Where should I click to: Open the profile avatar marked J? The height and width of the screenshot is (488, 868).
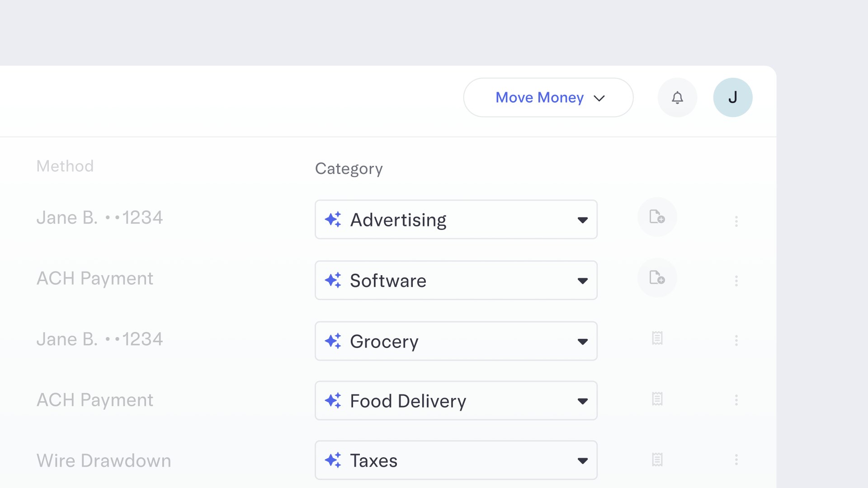[x=732, y=97]
